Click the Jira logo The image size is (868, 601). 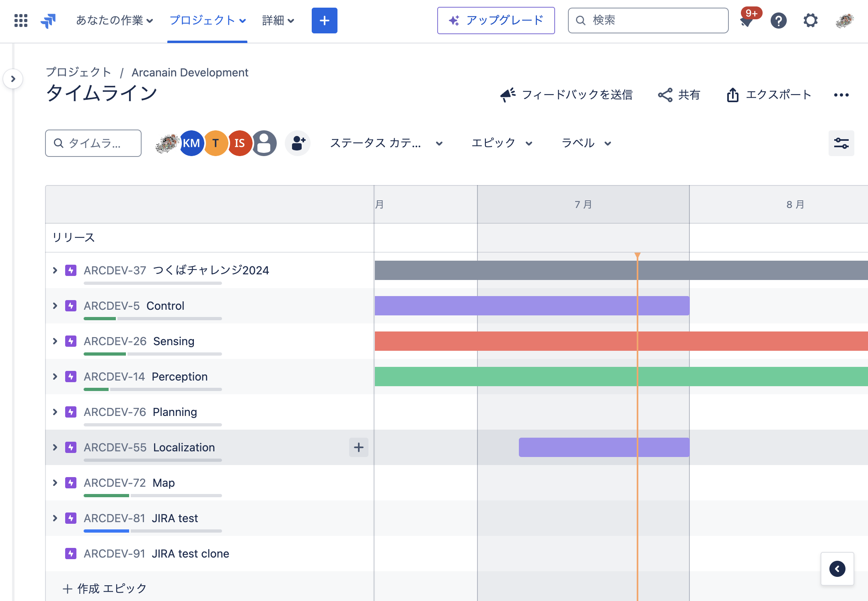(48, 20)
